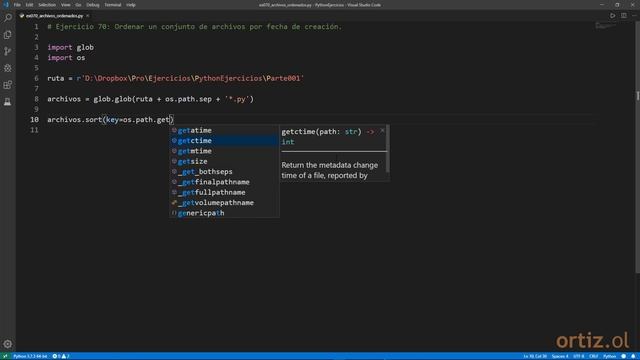Image resolution: width=640 pixels, height=360 pixels.
Task: Click line number 1 in gutter
Action: coord(36,27)
